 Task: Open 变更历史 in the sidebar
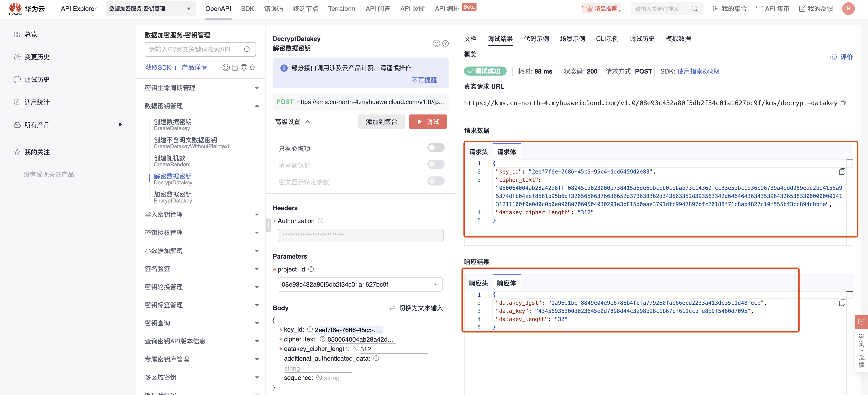37,57
